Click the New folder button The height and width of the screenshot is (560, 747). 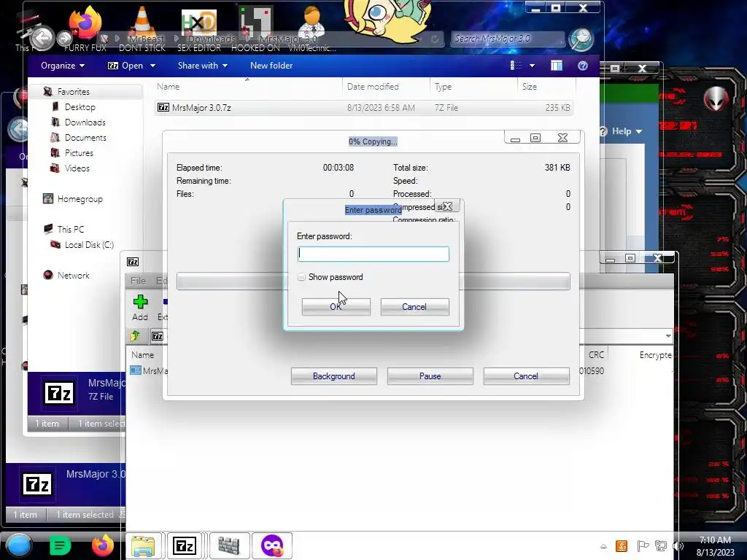[x=271, y=66]
